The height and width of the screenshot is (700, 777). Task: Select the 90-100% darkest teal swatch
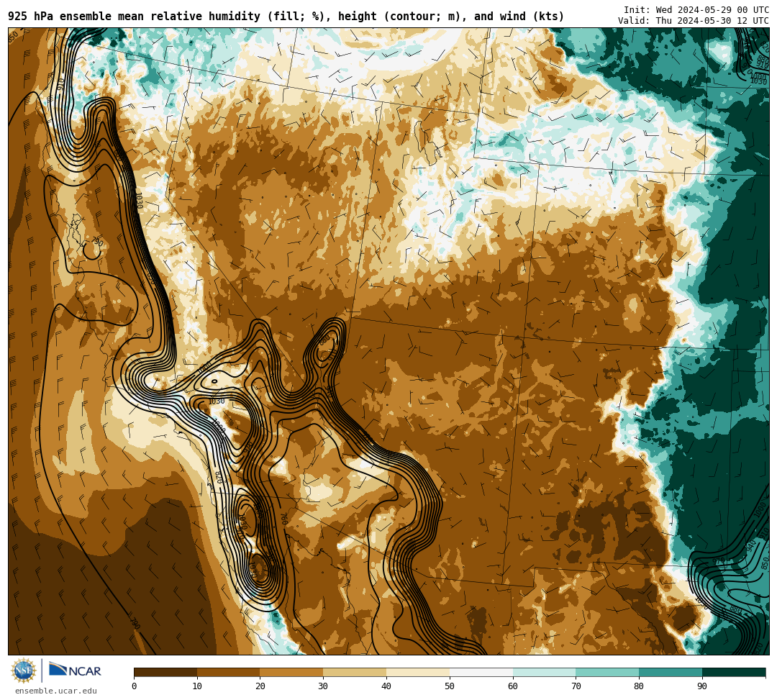734,672
